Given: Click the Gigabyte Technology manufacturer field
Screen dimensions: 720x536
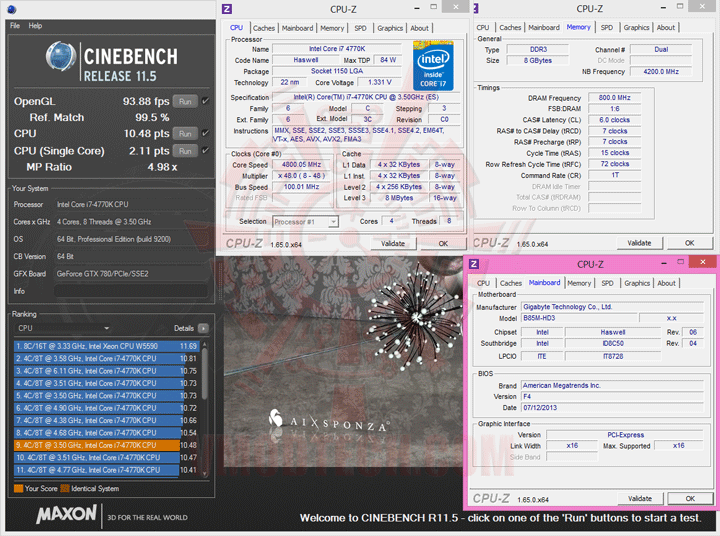Looking at the screenshot, I should (x=613, y=307).
